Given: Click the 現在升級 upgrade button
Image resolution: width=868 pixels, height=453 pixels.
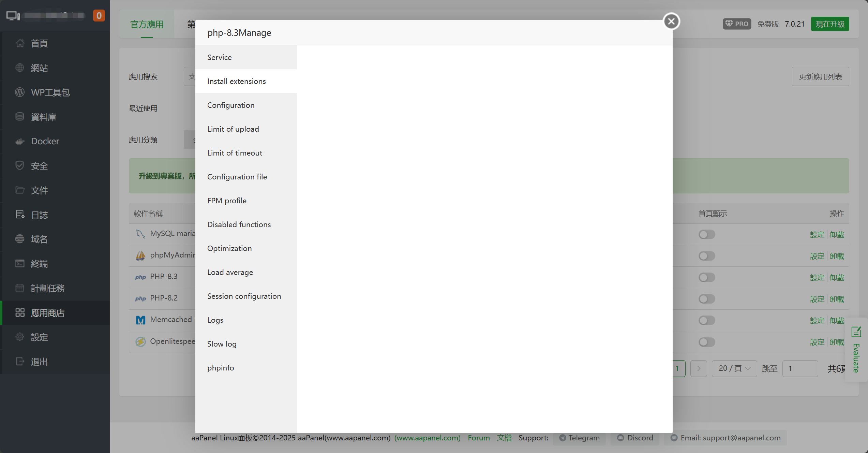Looking at the screenshot, I should pos(830,24).
